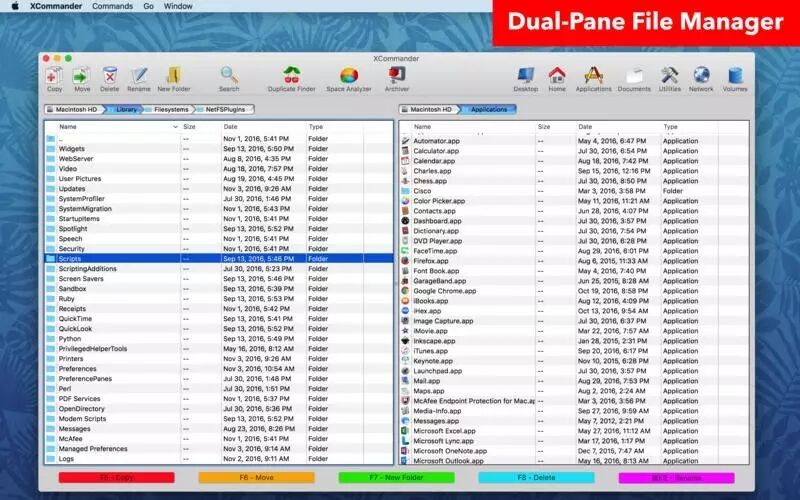
Task: Select McAfee Endpoint Protection for Mac entry
Action: pos(574,401)
